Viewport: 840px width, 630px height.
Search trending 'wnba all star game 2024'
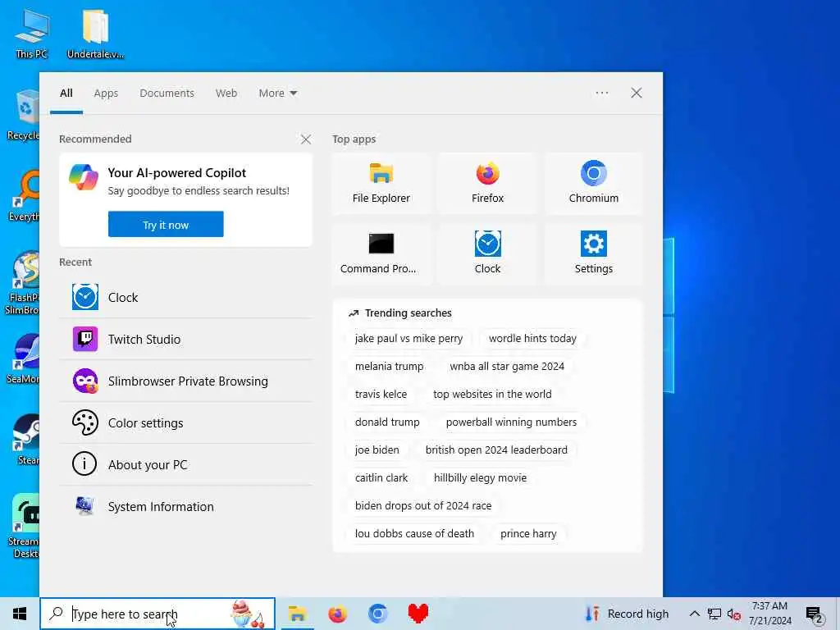pyautogui.click(x=507, y=367)
